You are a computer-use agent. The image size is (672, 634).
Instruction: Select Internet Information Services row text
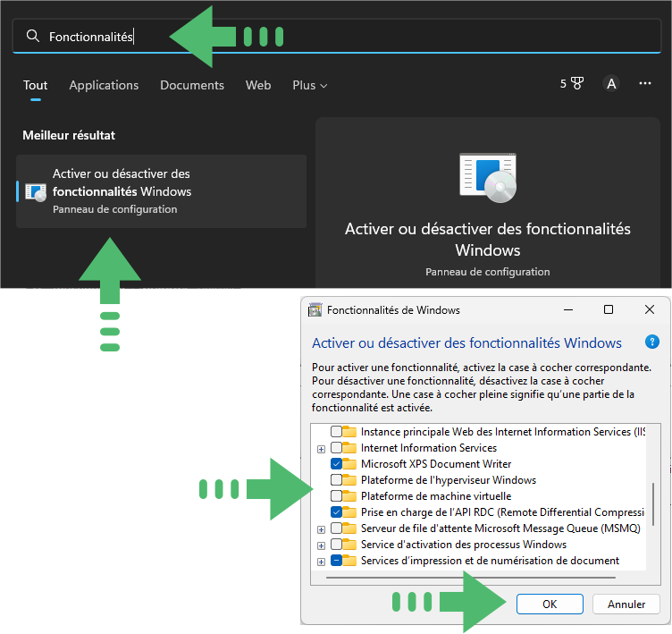[x=429, y=448]
